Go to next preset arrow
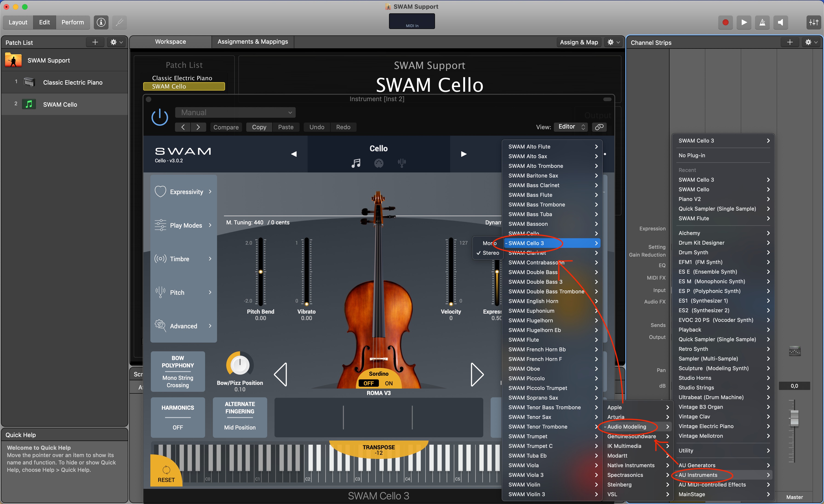This screenshot has width=824, height=504. pyautogui.click(x=198, y=127)
